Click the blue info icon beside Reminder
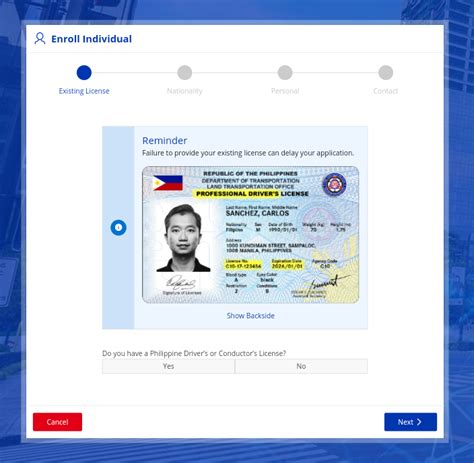The height and width of the screenshot is (463, 474). 118,228
